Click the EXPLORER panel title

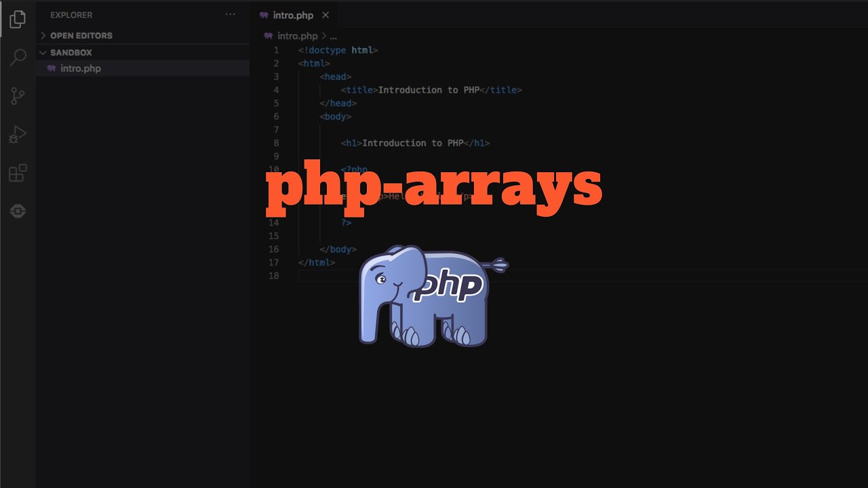click(x=71, y=15)
